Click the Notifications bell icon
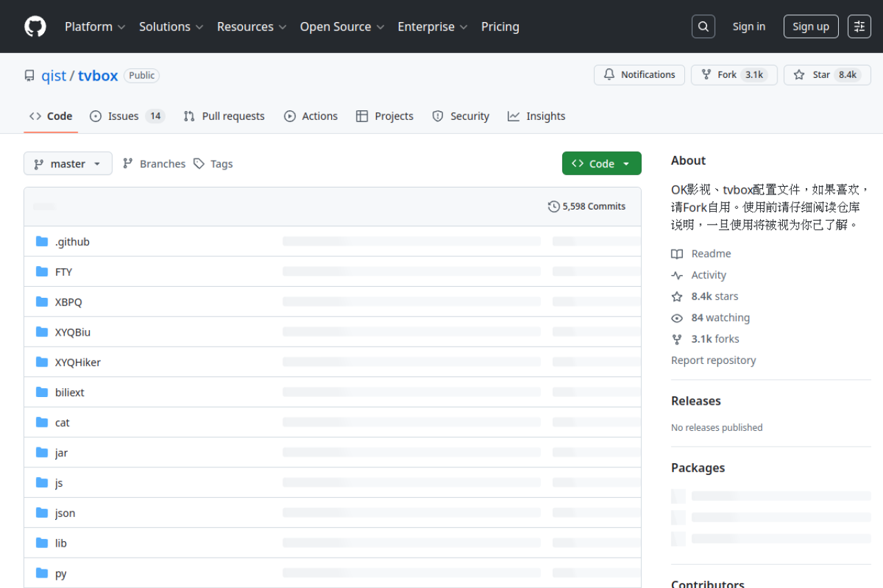 608,74
